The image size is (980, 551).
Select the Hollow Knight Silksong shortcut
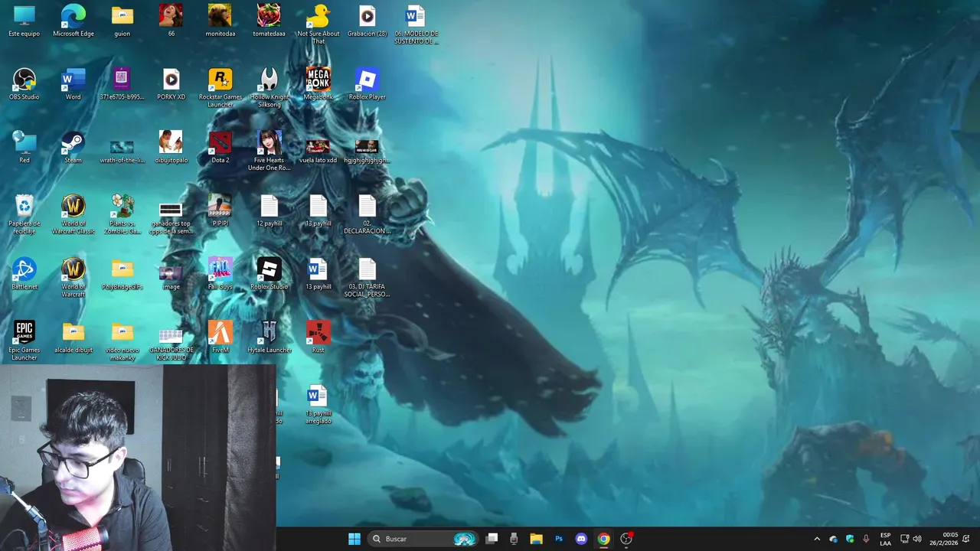[x=269, y=88]
